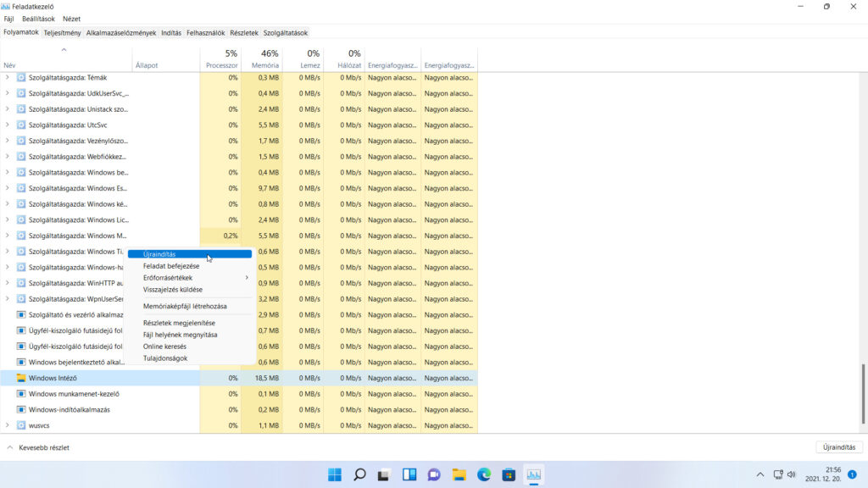Select Visszajelzés küldése menu entry
The width and height of the screenshot is (868, 488).
pyautogui.click(x=190, y=290)
